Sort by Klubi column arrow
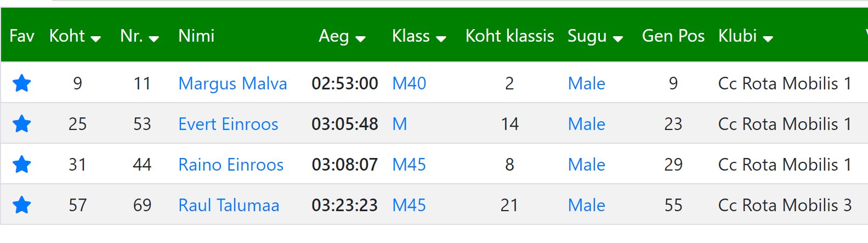868x243 pixels. [768, 38]
